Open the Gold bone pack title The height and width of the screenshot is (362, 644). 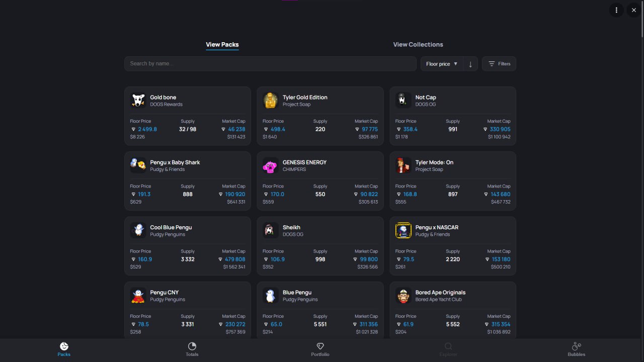163,98
